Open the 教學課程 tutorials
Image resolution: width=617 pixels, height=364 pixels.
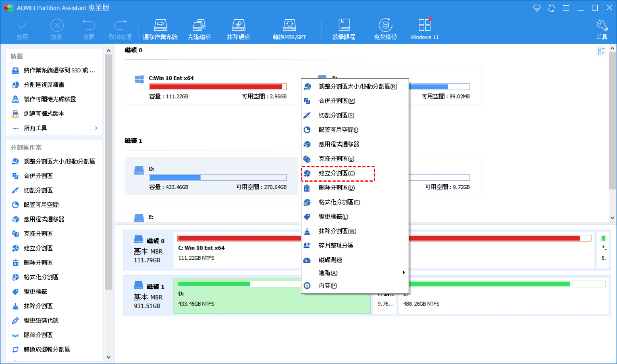tap(344, 30)
